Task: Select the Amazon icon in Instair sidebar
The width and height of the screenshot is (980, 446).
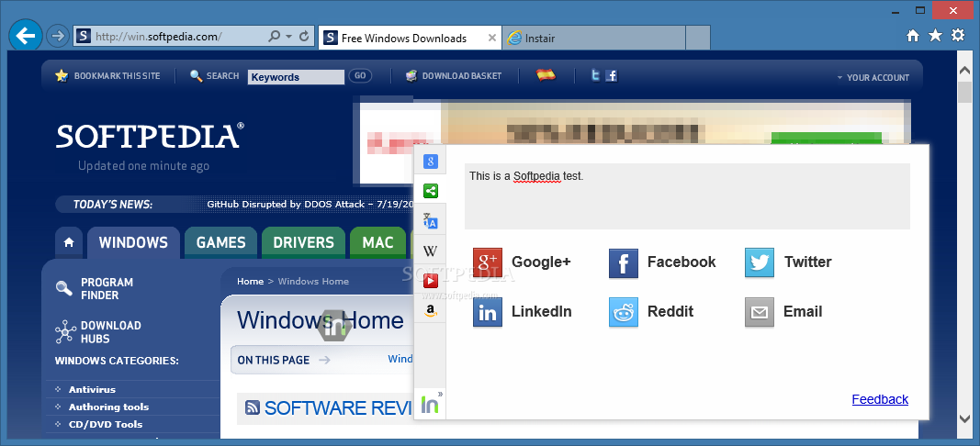Action: tap(430, 310)
